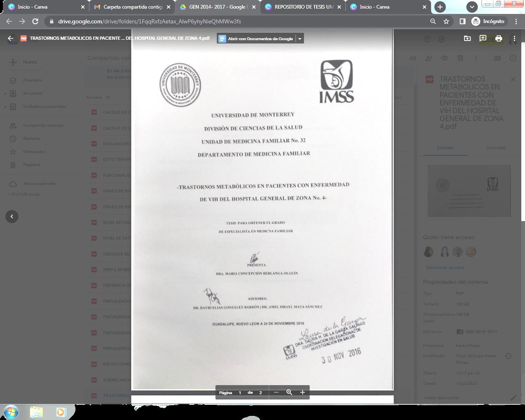Viewport: 525px width, 420px height.
Task: Click the preview eye icon in Drive toolbar
Action: coord(444,58)
